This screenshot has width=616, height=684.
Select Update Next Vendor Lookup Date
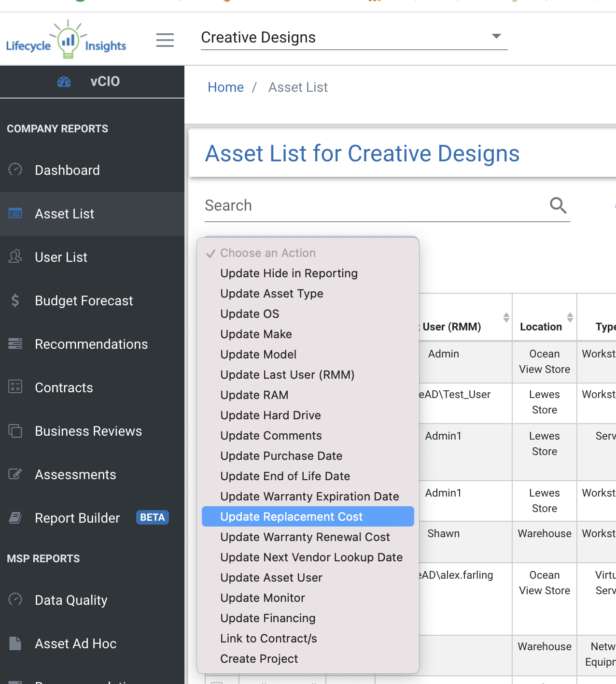[x=308, y=557]
